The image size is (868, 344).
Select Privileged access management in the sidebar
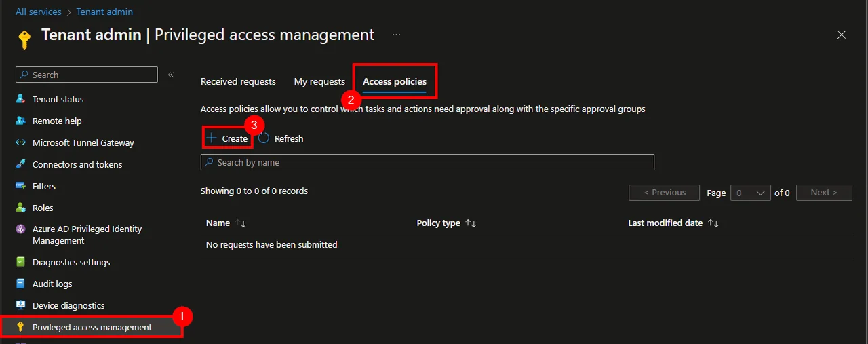tap(92, 327)
